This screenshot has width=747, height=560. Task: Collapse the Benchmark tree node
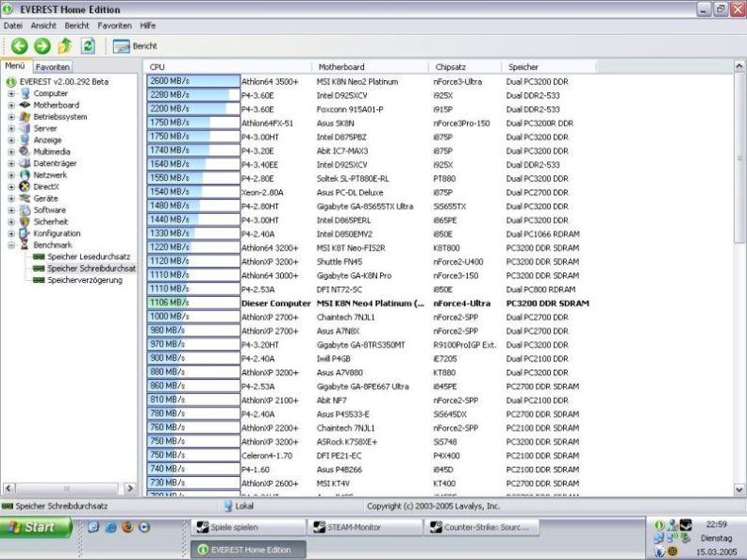11,245
